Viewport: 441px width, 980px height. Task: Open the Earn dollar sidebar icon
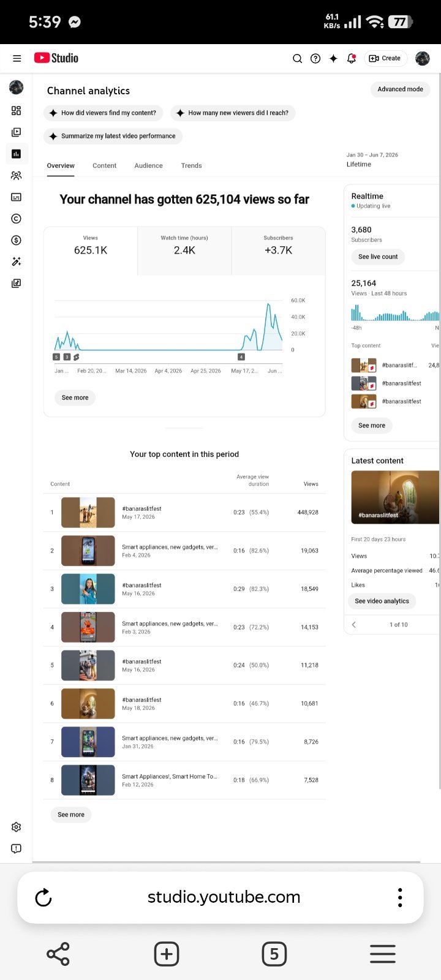click(x=17, y=240)
